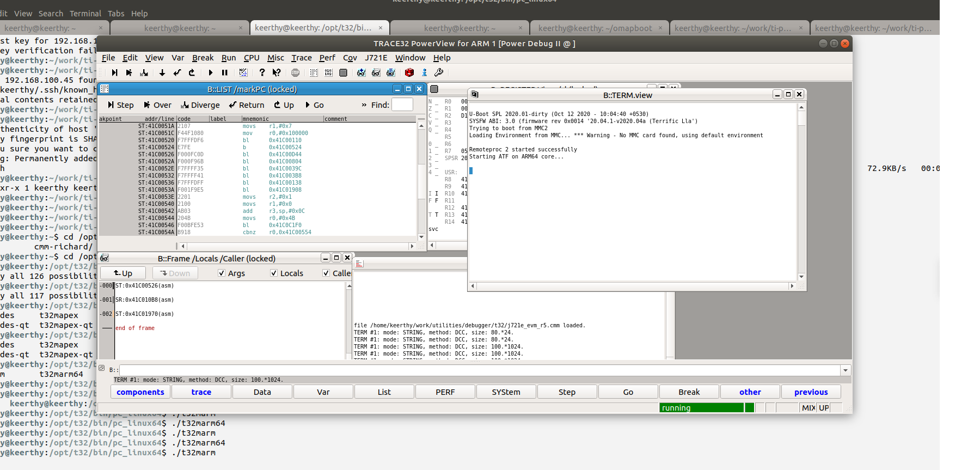
Task: Open the J721E menu
Action: [376, 58]
